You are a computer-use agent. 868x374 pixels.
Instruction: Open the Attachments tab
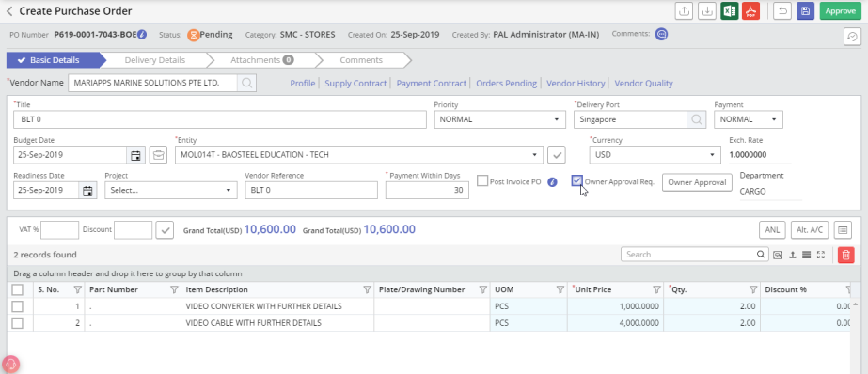(261, 60)
